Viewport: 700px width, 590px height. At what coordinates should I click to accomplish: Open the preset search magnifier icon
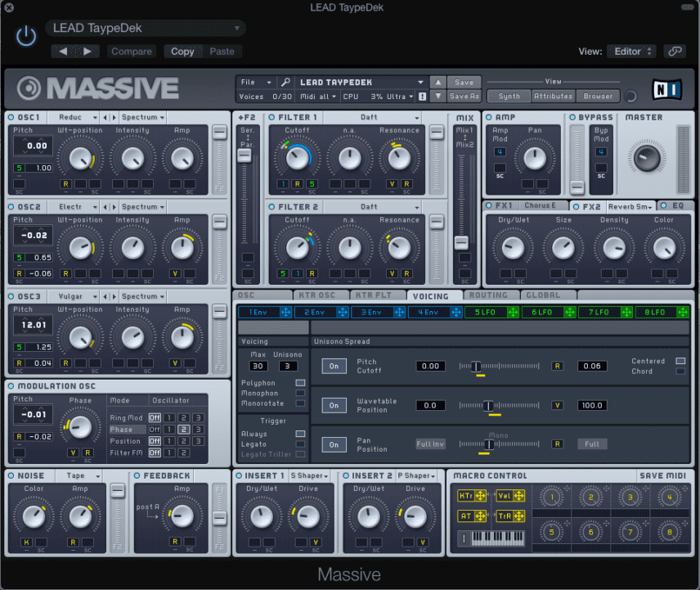[x=285, y=82]
